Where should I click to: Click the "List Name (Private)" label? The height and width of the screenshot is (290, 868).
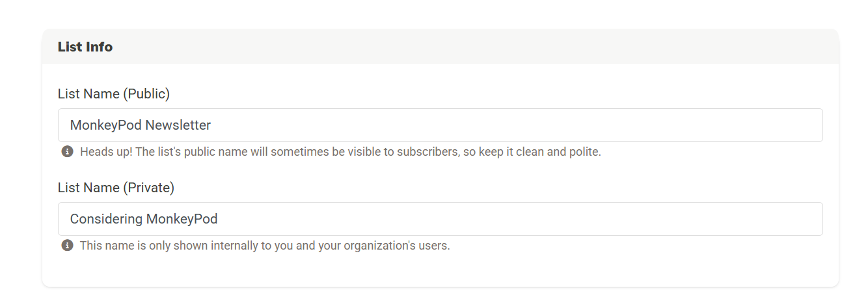click(116, 188)
